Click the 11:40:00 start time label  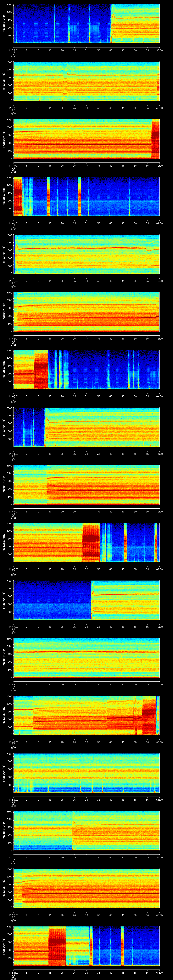point(13,223)
